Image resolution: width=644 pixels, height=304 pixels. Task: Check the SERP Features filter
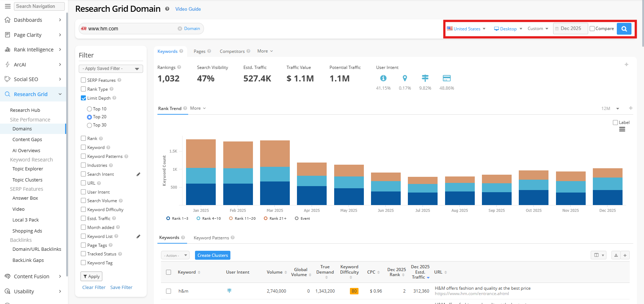pyautogui.click(x=83, y=80)
